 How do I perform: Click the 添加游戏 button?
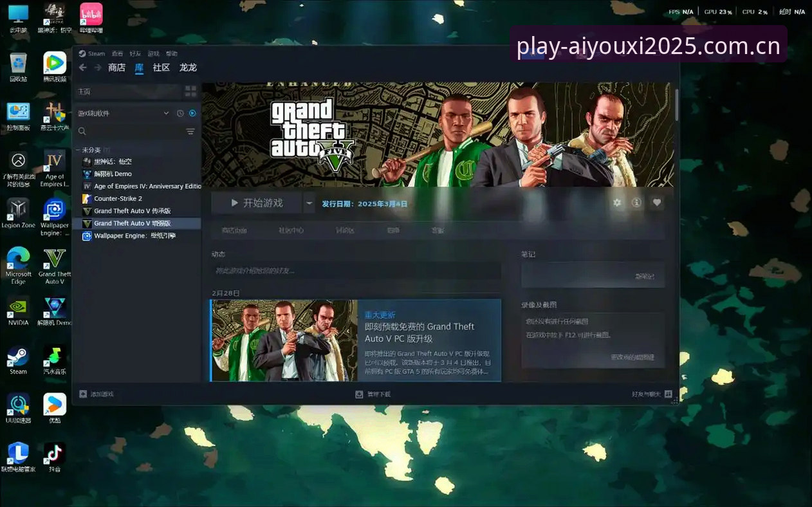click(x=97, y=394)
